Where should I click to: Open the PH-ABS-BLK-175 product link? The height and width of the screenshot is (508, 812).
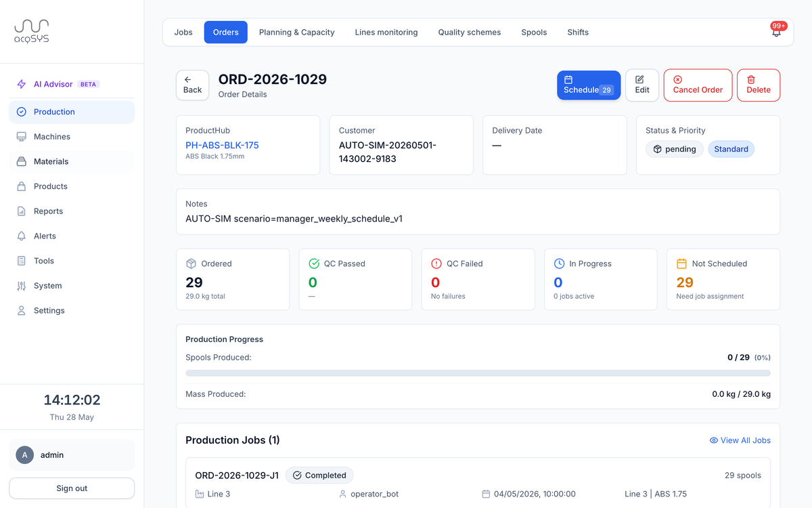click(x=222, y=145)
